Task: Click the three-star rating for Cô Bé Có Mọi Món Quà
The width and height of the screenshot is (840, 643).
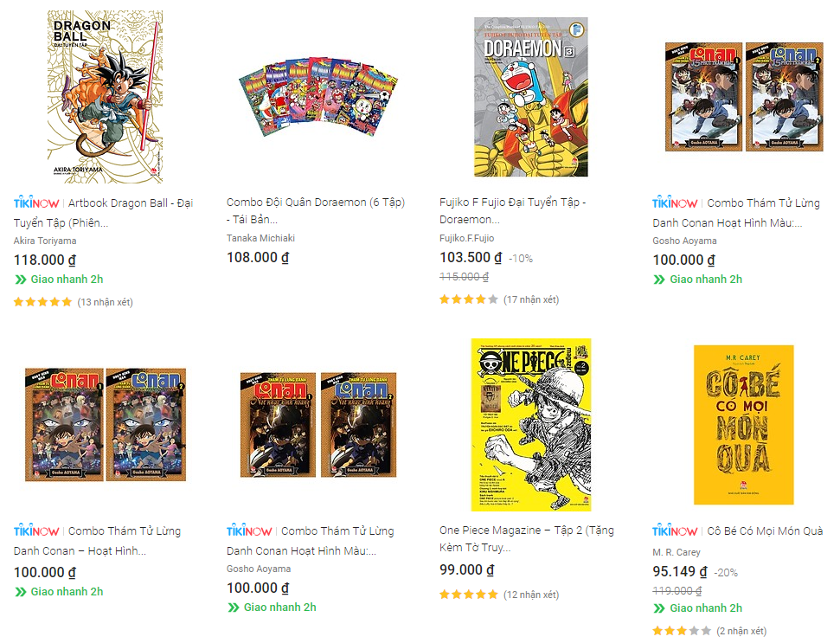Action: point(681,631)
